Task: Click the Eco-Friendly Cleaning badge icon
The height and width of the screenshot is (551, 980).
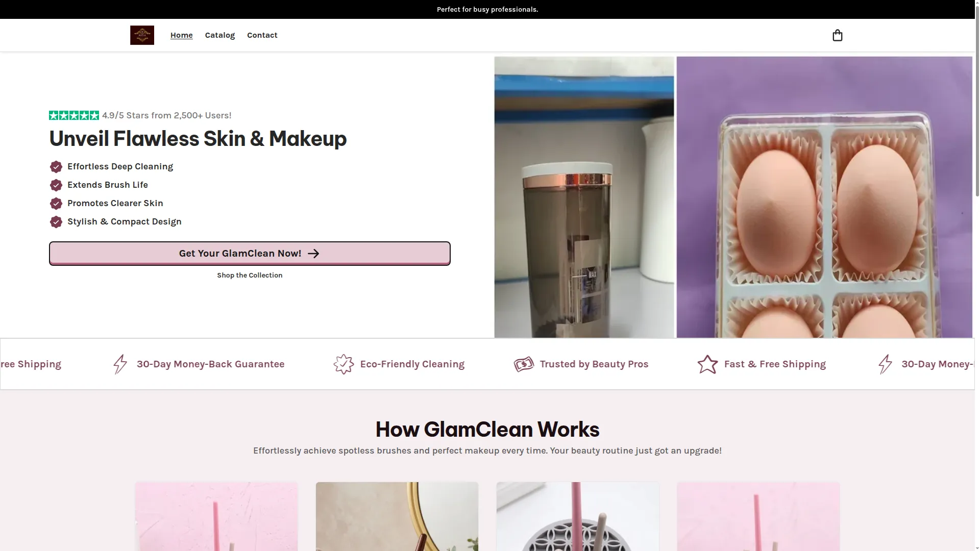Action: tap(344, 364)
